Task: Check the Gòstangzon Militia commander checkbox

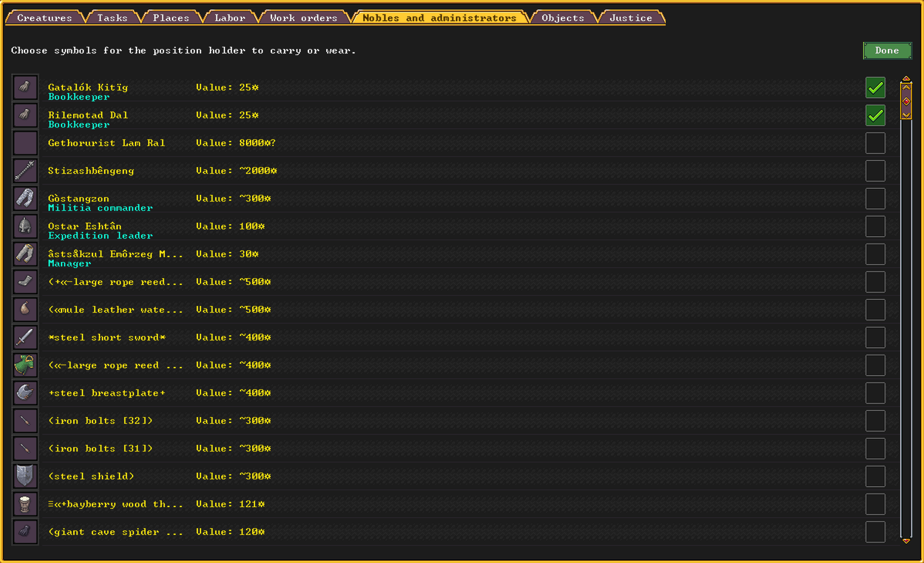Action: pyautogui.click(x=875, y=198)
